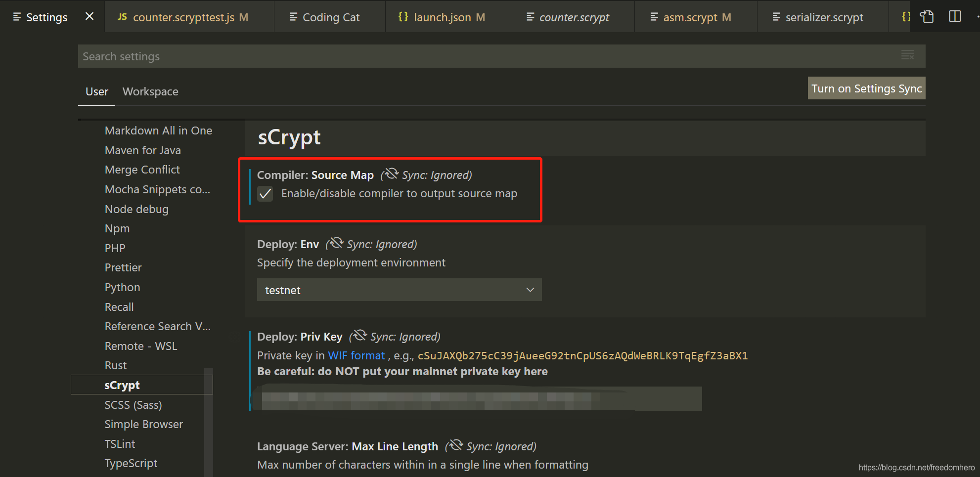The height and width of the screenshot is (477, 980).
Task: Select Simple Browser in settings tree
Action: [x=143, y=424]
